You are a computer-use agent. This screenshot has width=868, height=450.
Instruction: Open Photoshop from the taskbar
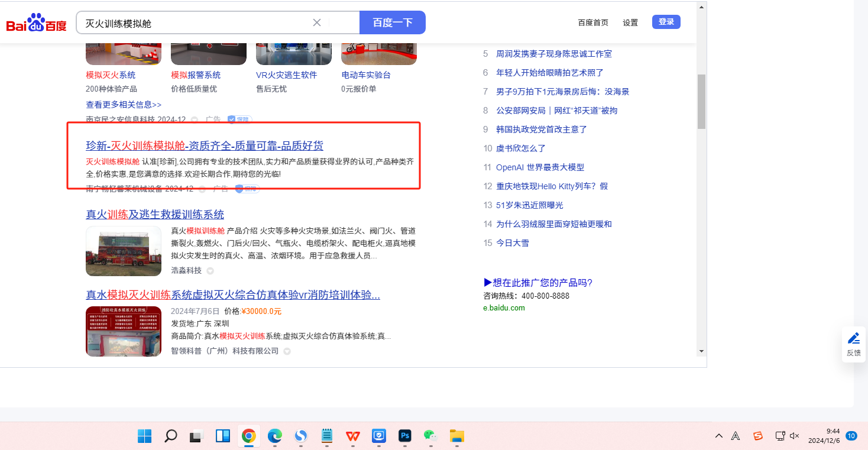click(x=405, y=436)
